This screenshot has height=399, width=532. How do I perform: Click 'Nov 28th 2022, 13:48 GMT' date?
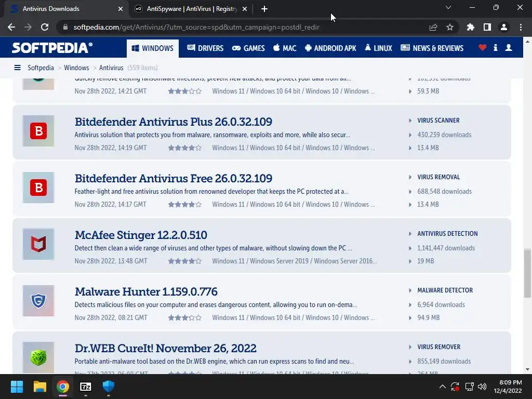point(111,261)
